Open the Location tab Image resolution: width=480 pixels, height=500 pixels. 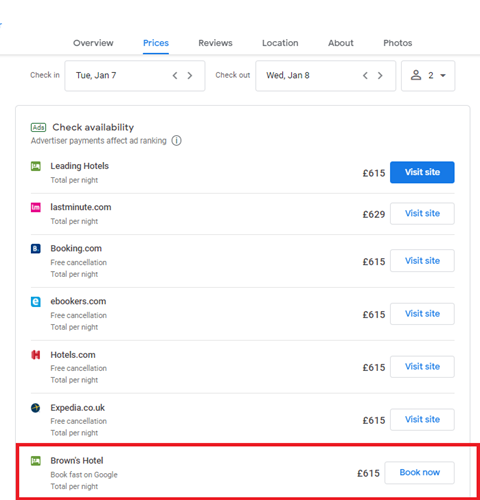click(x=280, y=43)
